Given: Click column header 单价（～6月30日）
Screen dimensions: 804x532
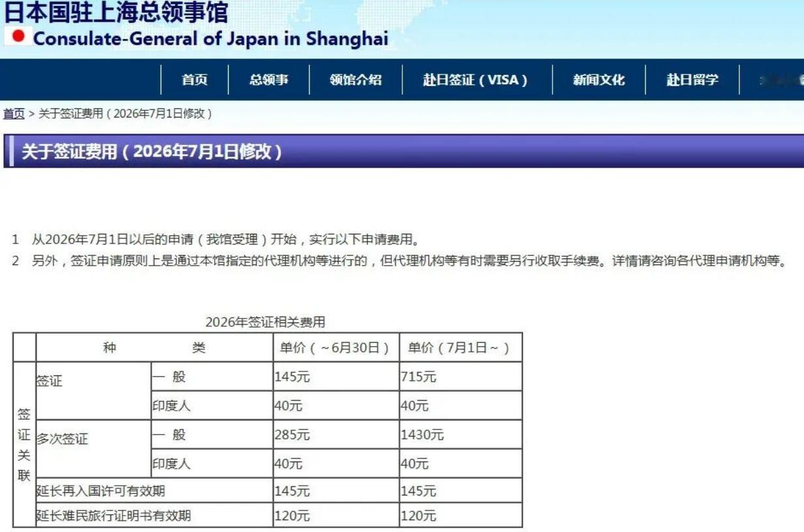Looking at the screenshot, I should click(336, 347).
